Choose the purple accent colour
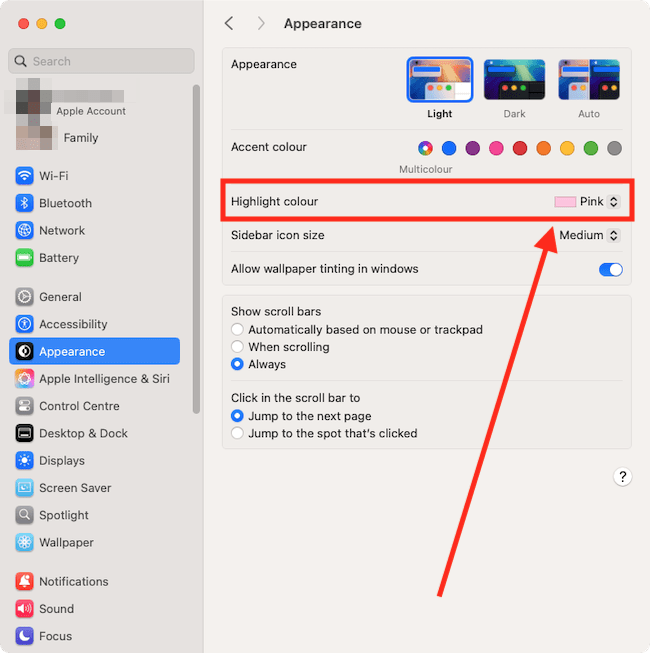 tap(472, 148)
